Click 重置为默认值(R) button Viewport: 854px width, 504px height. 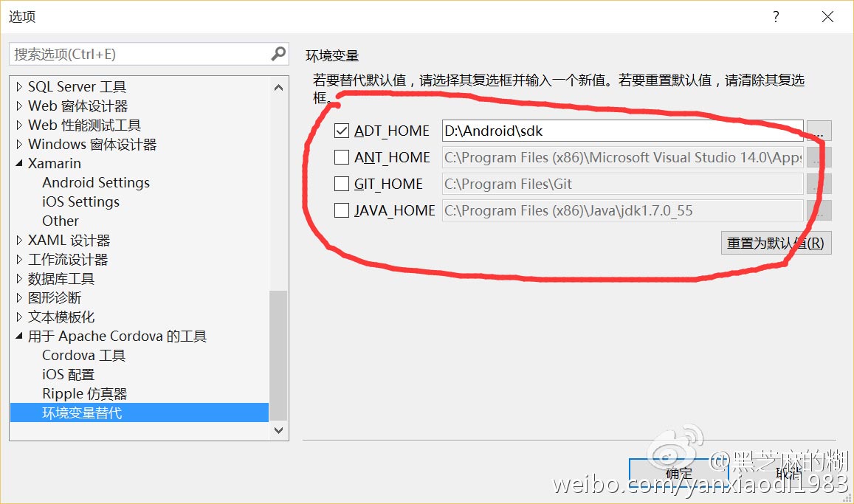776,243
